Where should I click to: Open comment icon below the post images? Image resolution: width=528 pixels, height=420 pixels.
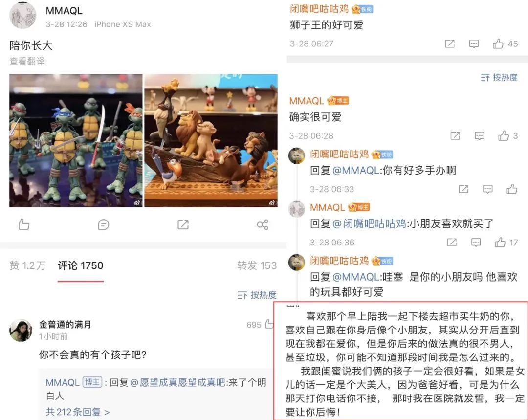103,224
